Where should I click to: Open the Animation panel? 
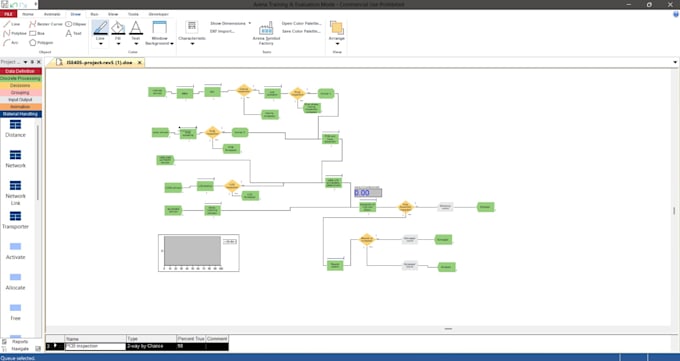tap(20, 107)
